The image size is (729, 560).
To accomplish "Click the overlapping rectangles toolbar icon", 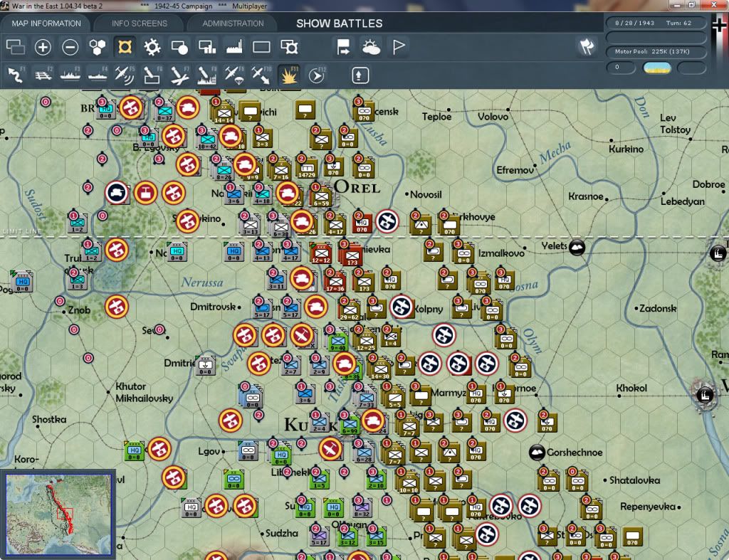I will point(16,47).
